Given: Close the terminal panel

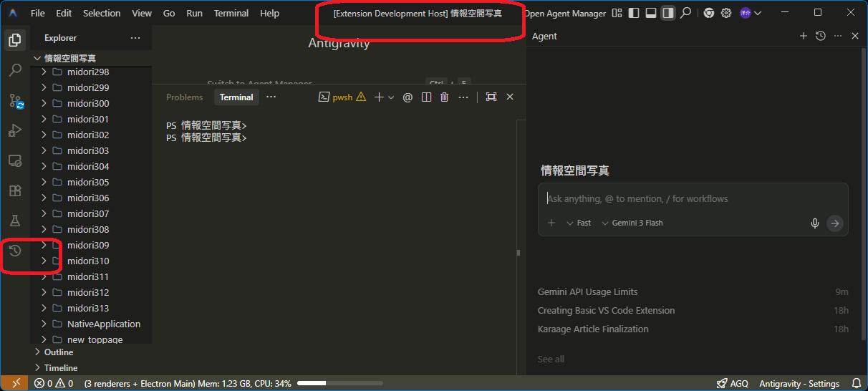Looking at the screenshot, I should 510,97.
